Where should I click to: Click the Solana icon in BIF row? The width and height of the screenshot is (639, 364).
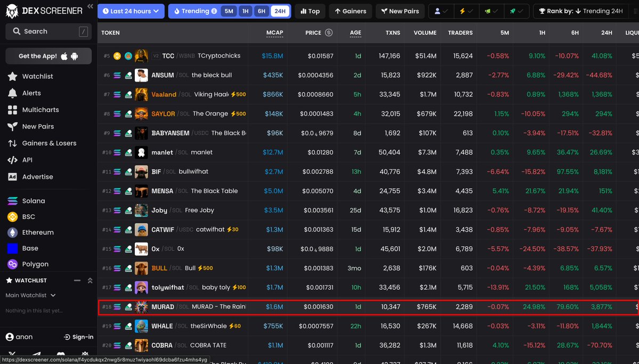117,172
